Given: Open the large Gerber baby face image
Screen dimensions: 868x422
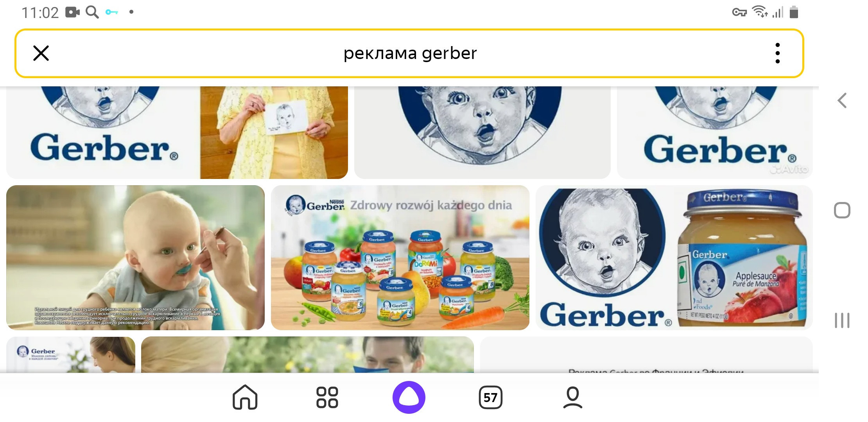Looking at the screenshot, I should point(482,132).
